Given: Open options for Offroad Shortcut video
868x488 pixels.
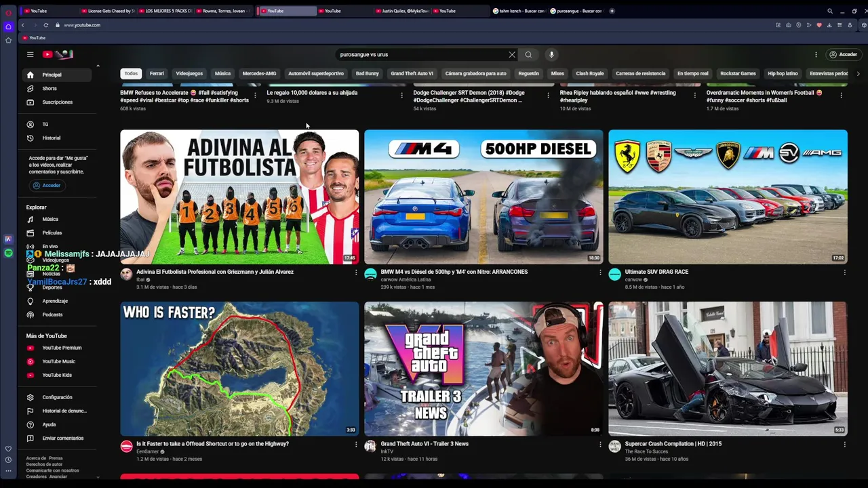Looking at the screenshot, I should 356,445.
